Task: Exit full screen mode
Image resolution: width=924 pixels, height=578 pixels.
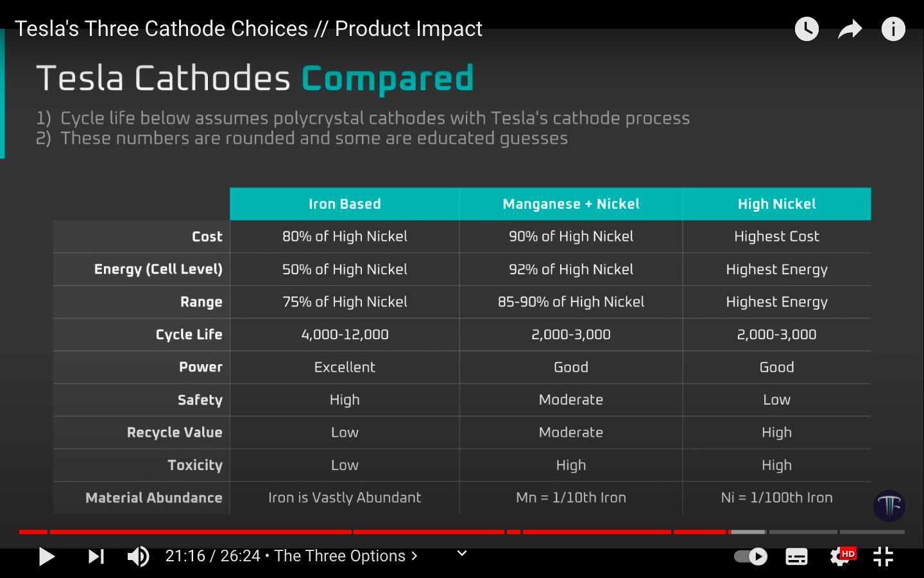Action: click(884, 556)
